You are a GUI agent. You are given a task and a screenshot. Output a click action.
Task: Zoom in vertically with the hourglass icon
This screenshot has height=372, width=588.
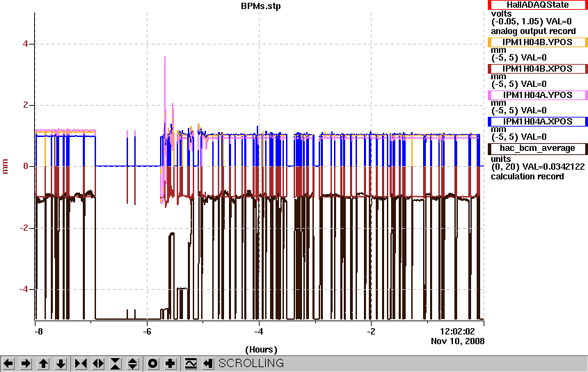click(x=116, y=364)
